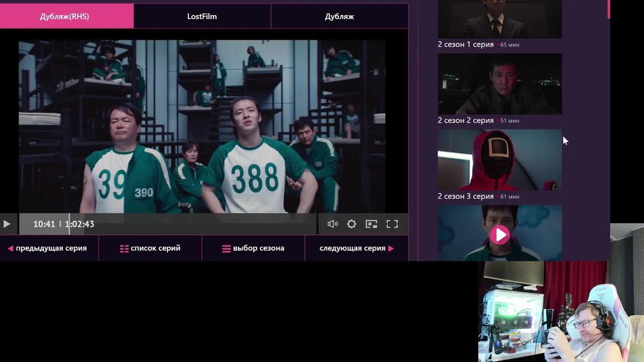Mute the player volume
Image resolution: width=644 pixels, height=362 pixels.
tap(333, 224)
